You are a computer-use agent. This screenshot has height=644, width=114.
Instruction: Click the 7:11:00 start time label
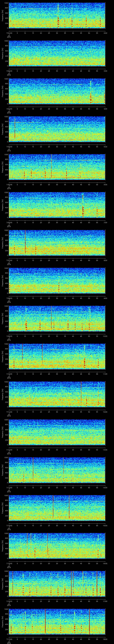9,412
